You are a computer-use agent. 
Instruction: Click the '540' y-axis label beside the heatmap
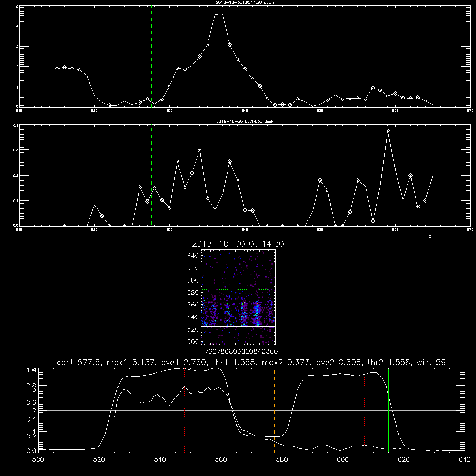[193, 317]
